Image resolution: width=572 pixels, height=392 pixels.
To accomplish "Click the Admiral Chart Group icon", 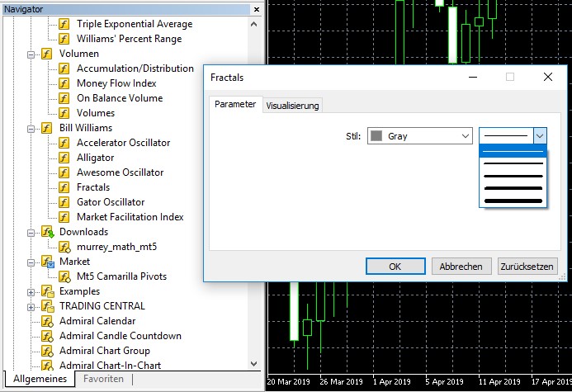I will [x=47, y=351].
